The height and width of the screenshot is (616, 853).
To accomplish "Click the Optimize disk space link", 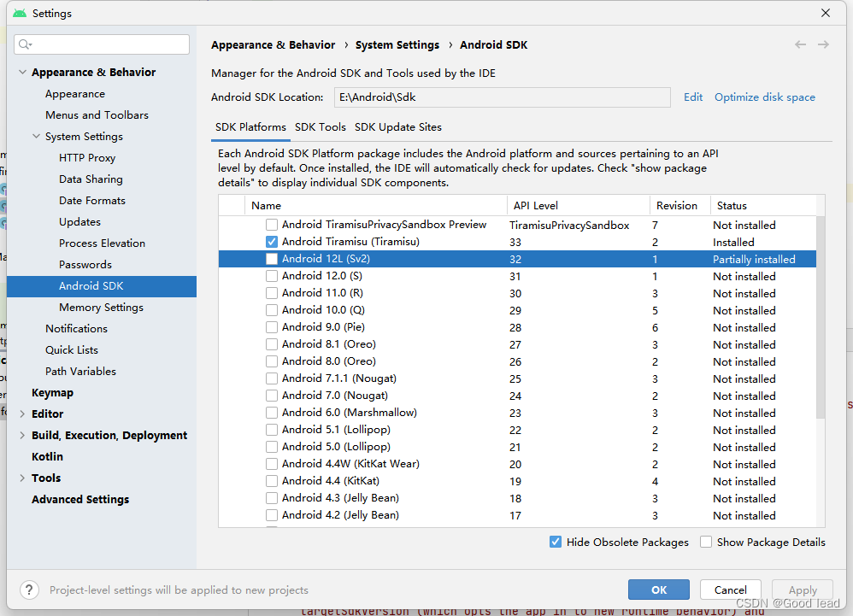I will pyautogui.click(x=765, y=97).
